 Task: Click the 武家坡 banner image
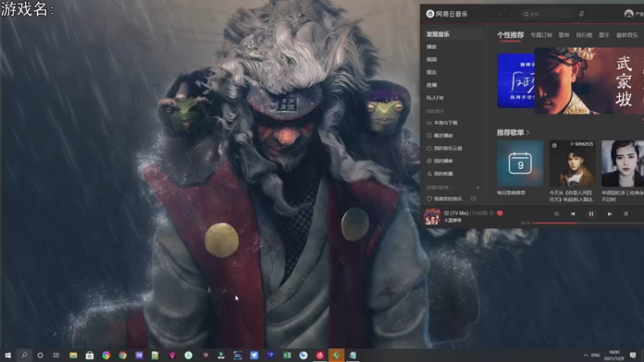click(589, 81)
